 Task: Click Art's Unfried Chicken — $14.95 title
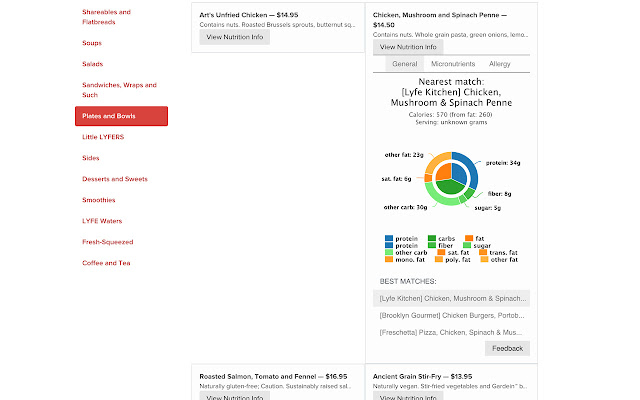249,15
